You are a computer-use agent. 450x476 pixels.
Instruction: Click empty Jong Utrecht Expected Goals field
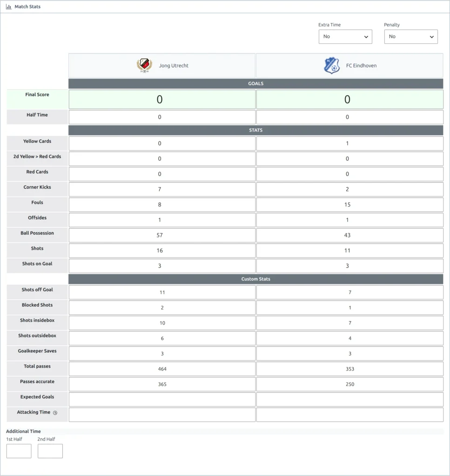tap(162, 399)
